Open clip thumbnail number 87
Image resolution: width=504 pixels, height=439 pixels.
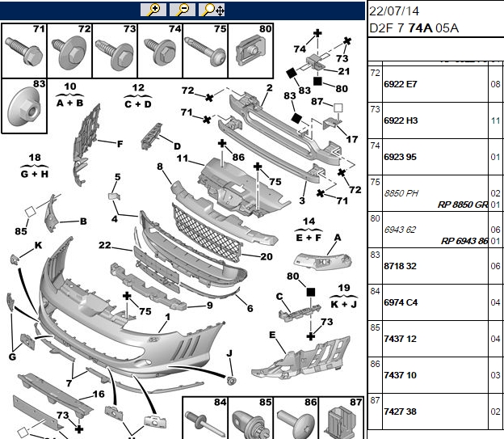[x=341, y=418]
